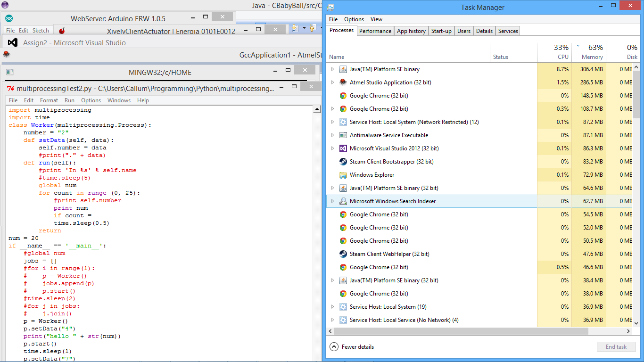Expand the Microsoft Windows Search Indexer group

(x=332, y=201)
